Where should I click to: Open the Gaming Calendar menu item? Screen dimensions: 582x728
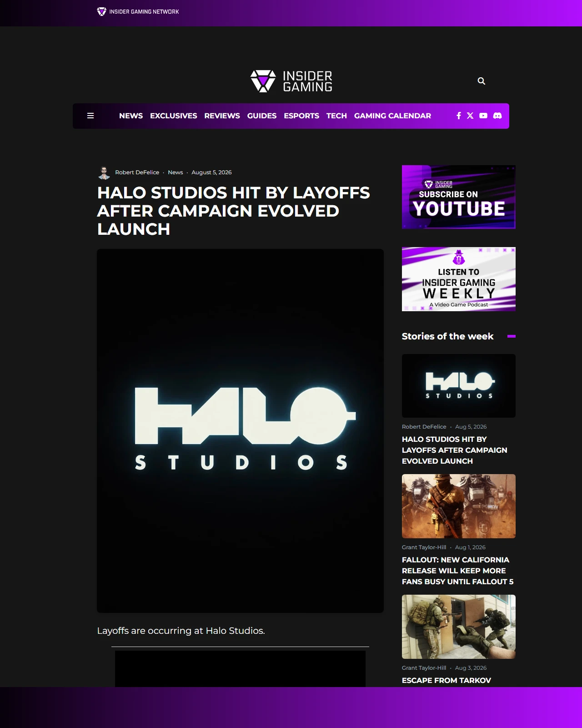[392, 116]
